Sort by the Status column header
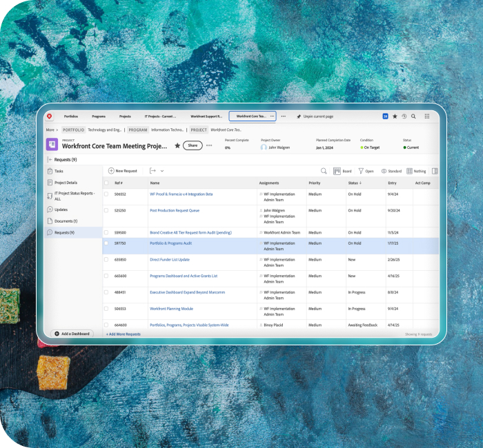Viewport: 483px width, 448px height. click(x=355, y=183)
